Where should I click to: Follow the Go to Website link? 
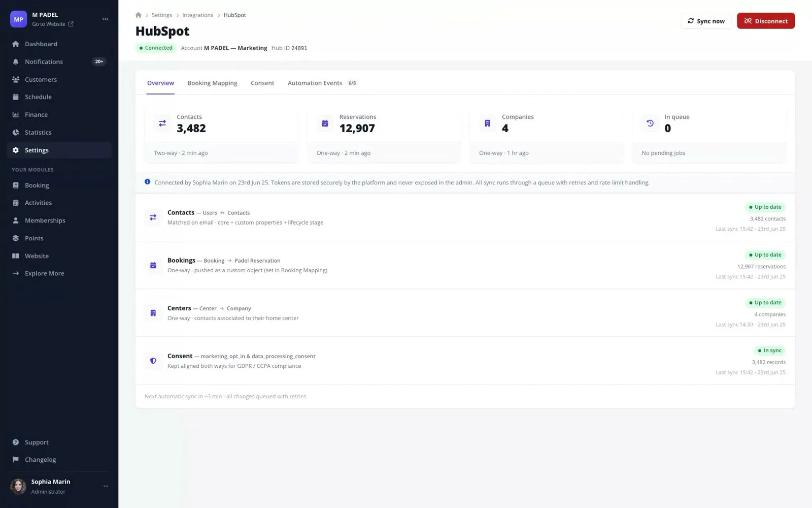pyautogui.click(x=53, y=24)
